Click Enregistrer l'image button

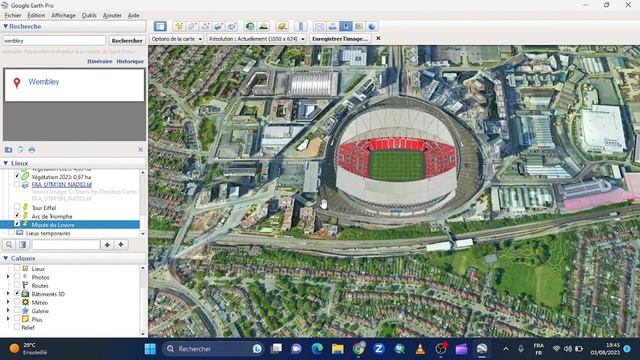[x=340, y=39]
